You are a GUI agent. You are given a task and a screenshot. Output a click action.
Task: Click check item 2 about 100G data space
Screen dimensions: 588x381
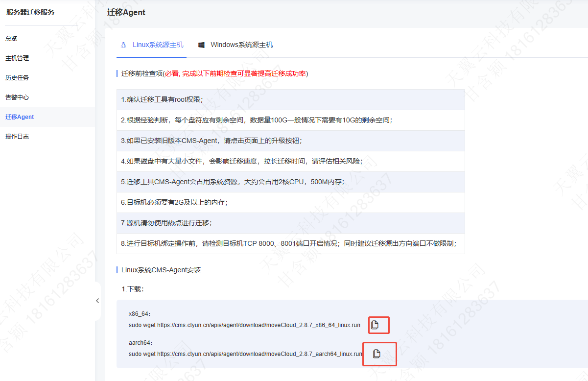point(290,120)
